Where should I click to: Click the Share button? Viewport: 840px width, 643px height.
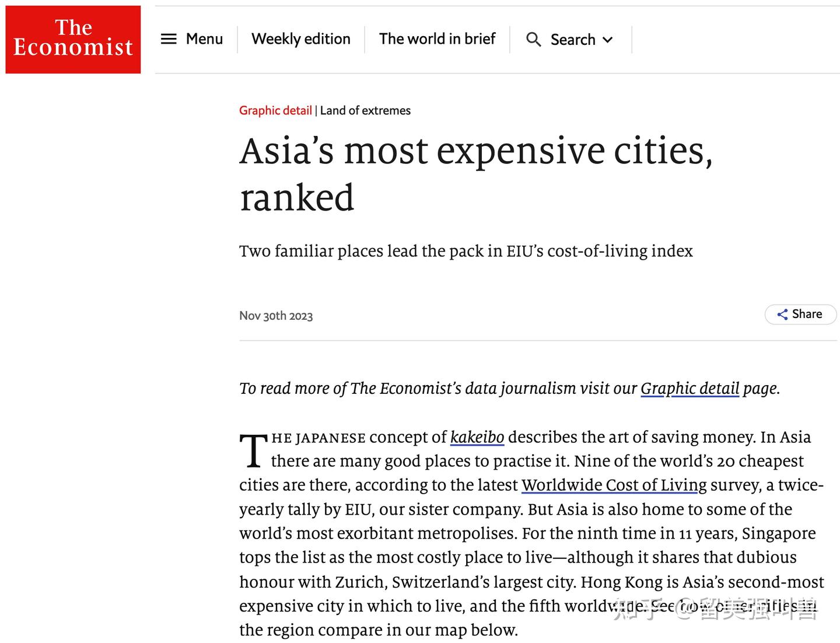[800, 314]
